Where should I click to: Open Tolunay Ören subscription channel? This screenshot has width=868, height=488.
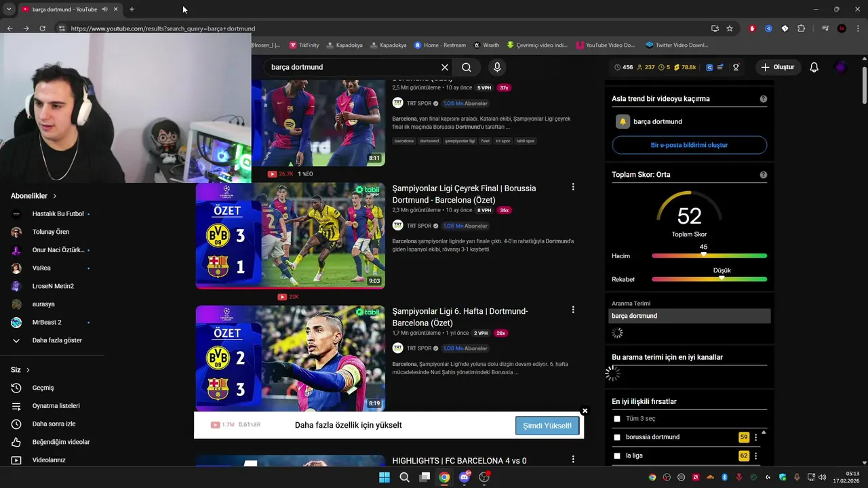(52, 232)
